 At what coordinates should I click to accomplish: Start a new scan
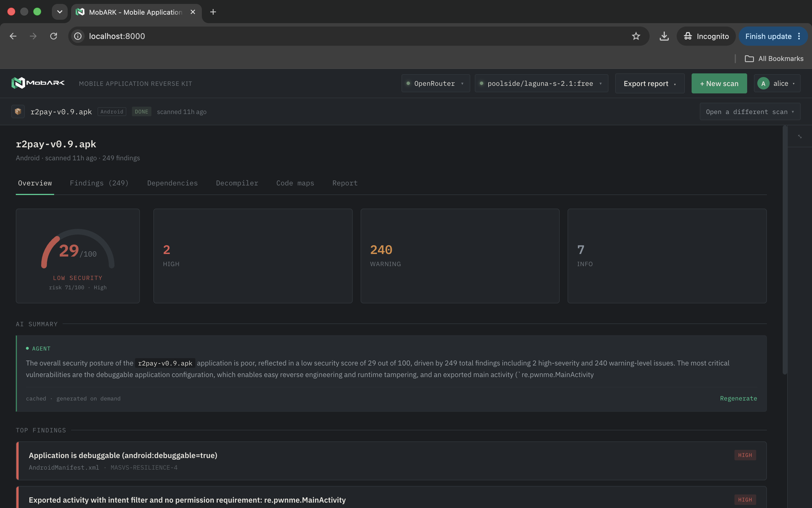point(719,83)
